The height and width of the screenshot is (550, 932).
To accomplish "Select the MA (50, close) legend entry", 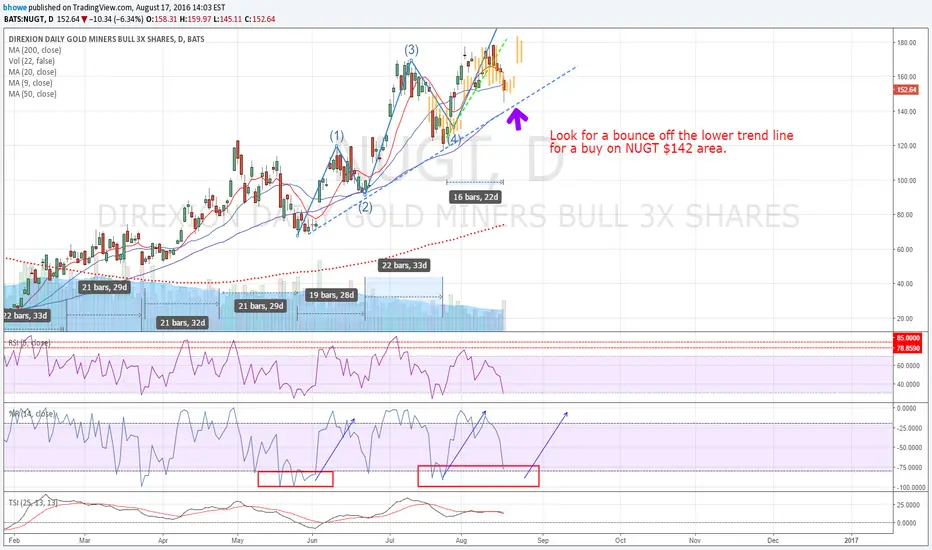I will [33, 94].
